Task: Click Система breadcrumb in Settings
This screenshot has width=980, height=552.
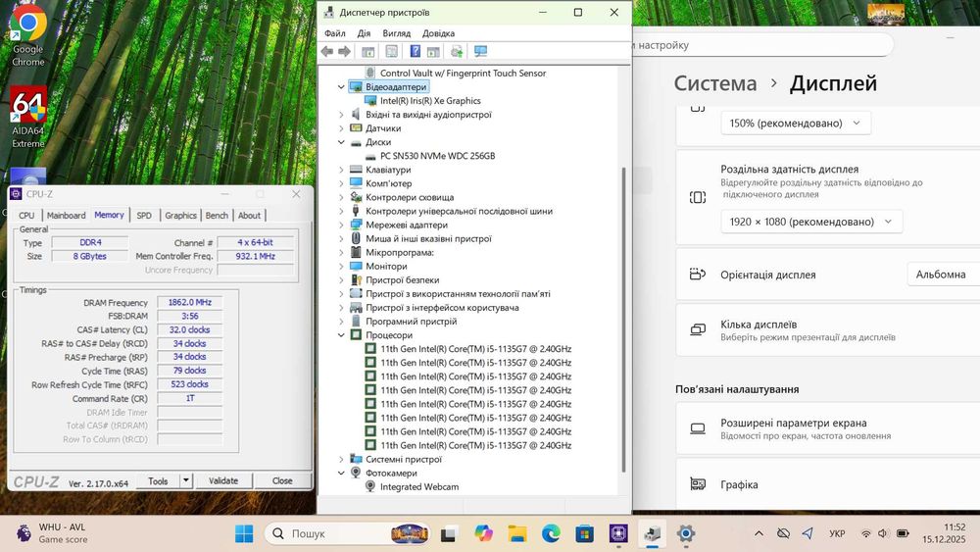Action: point(715,83)
